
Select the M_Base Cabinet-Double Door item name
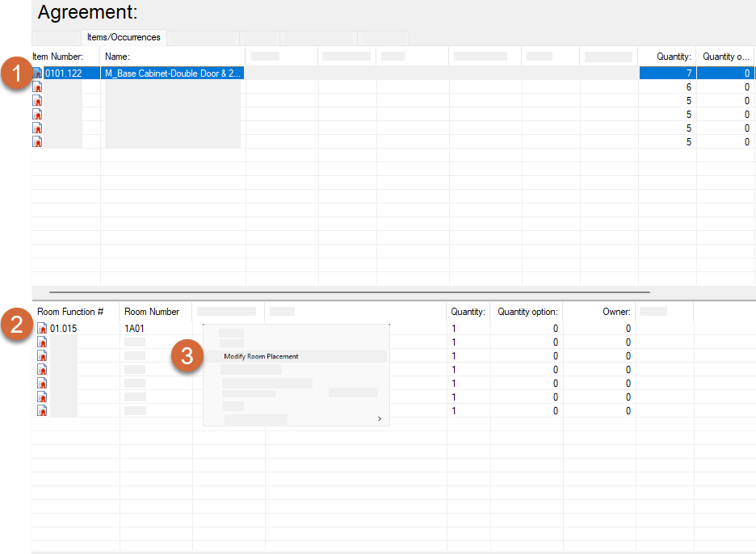tap(172, 73)
